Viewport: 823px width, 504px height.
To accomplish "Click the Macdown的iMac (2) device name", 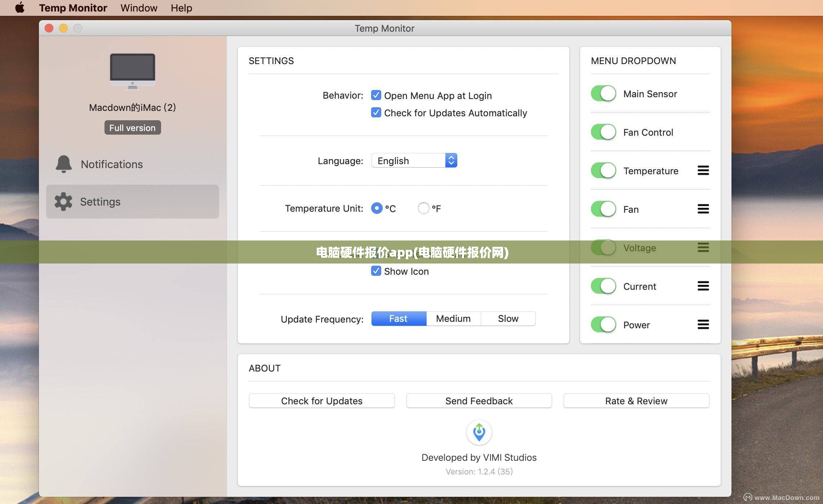I will click(x=133, y=108).
